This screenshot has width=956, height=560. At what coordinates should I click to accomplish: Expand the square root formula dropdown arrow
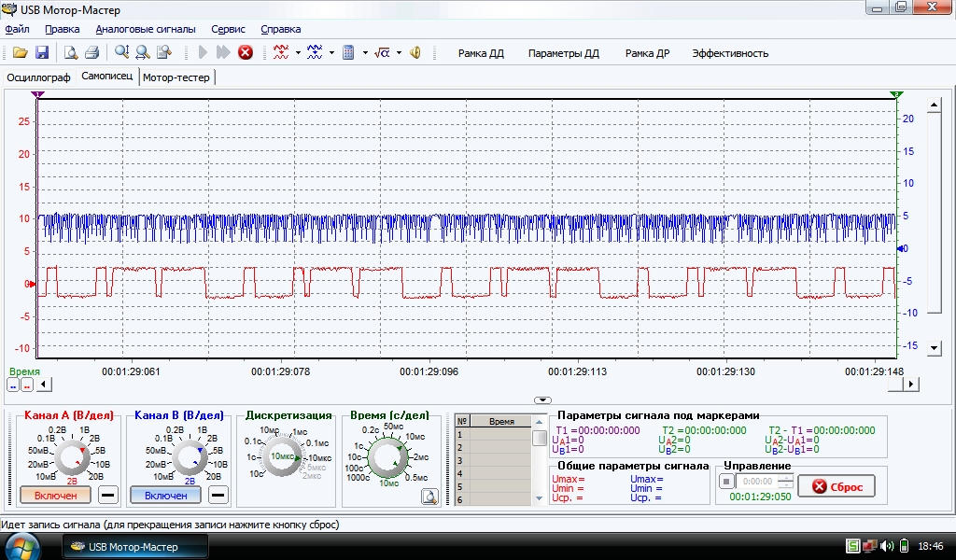399,53
